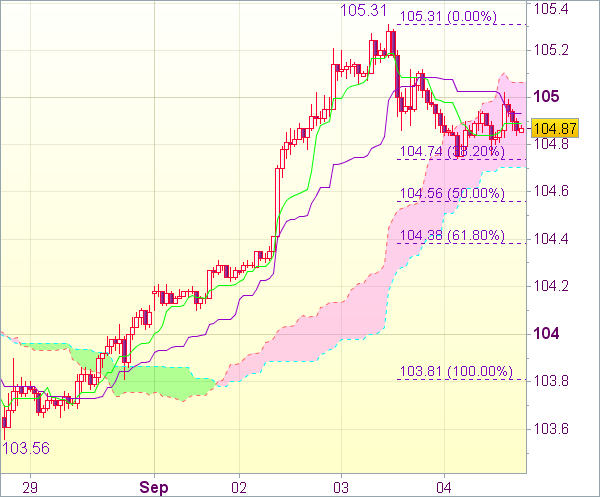Click the 104.2 price axis label
The height and width of the screenshot is (497, 600).
click(x=551, y=286)
